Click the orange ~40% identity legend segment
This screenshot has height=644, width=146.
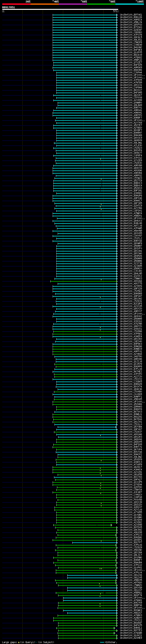tap(45, 4)
